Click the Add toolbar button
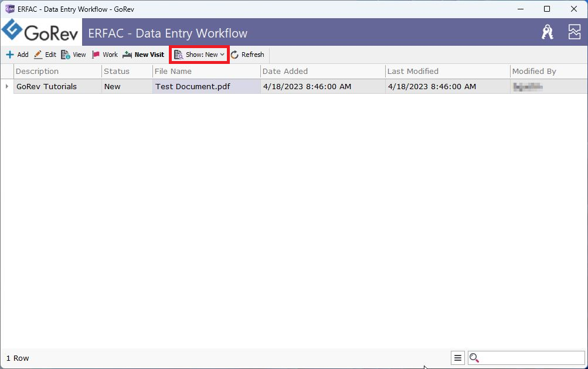The height and width of the screenshot is (369, 588). point(17,55)
